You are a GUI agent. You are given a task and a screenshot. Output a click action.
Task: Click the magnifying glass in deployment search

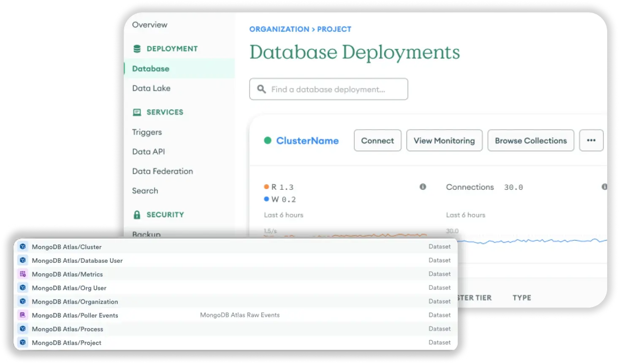[261, 89]
